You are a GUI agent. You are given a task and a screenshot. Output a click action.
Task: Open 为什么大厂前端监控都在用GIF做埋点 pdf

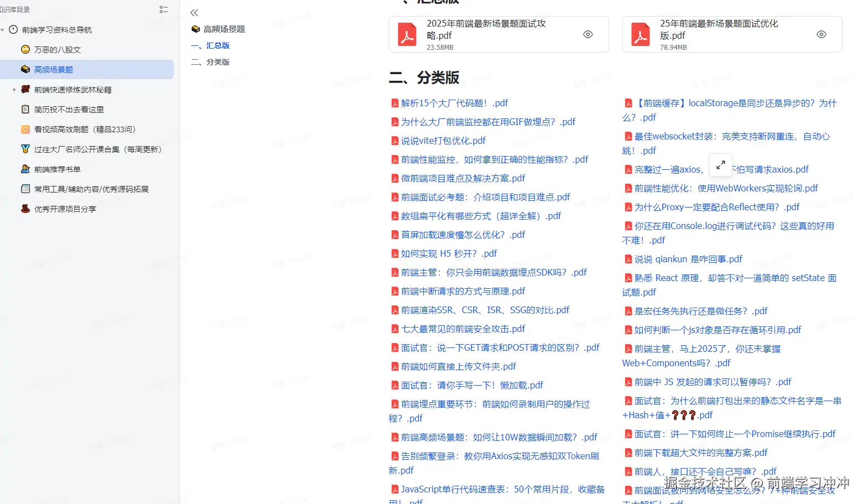tap(488, 122)
